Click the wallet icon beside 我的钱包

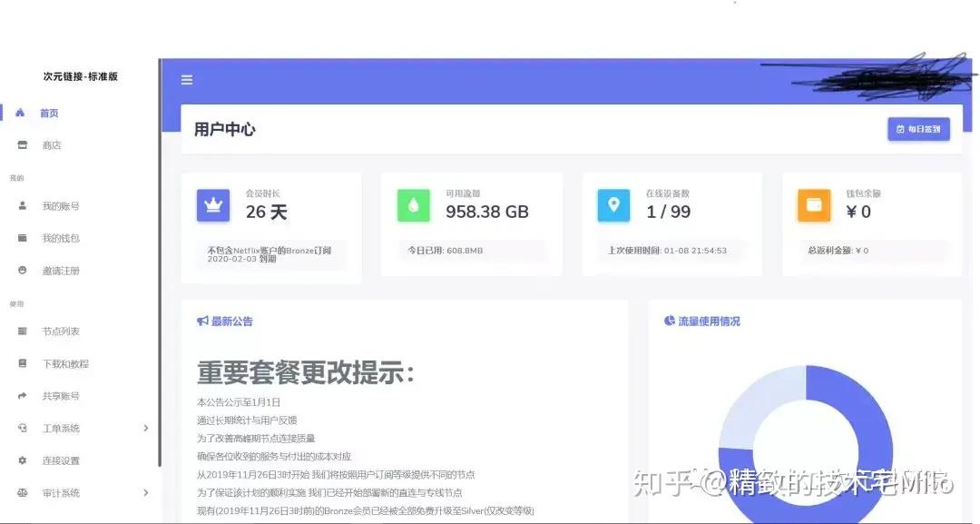tap(23, 238)
